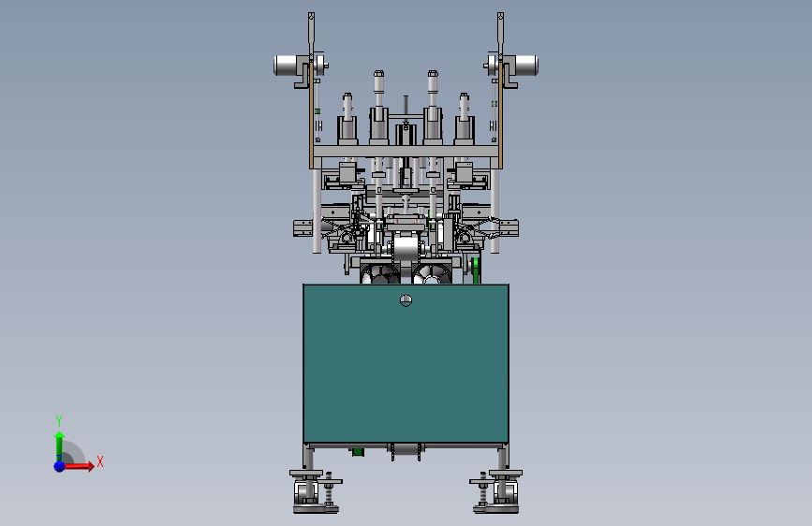Select the right cooling fan above the cabinet
812x526 pixels.
[432, 274]
